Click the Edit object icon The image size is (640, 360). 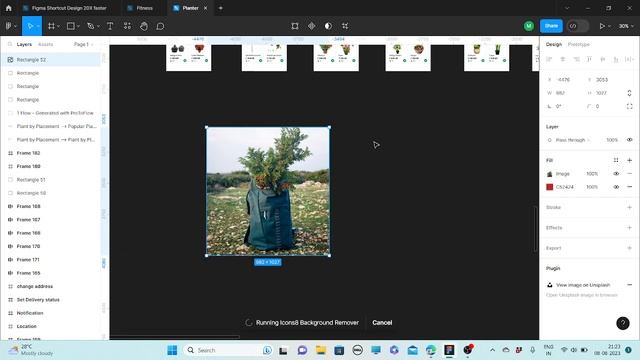pos(295,26)
